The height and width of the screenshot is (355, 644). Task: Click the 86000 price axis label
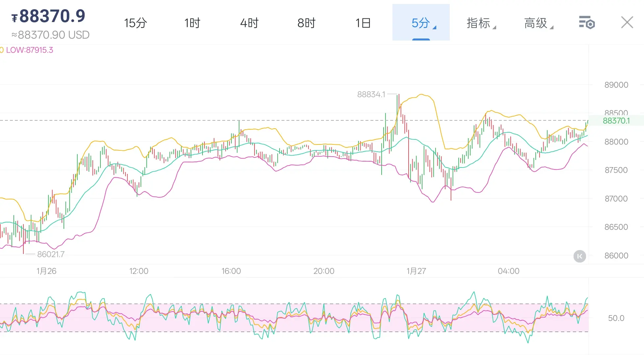(x=616, y=256)
